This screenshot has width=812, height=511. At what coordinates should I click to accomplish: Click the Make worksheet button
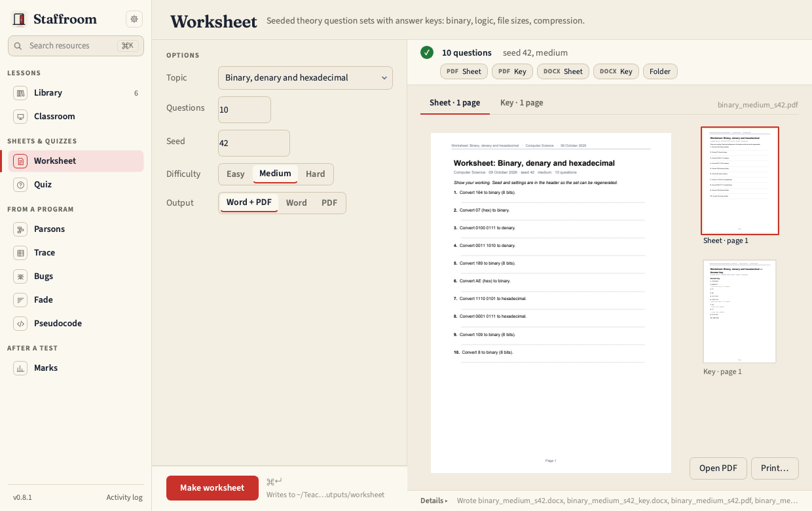coord(212,488)
